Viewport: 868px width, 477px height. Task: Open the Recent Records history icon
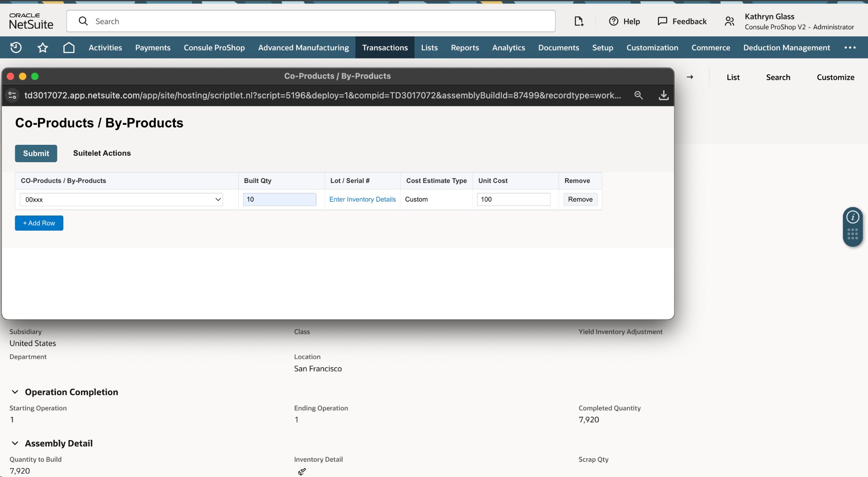(16, 47)
